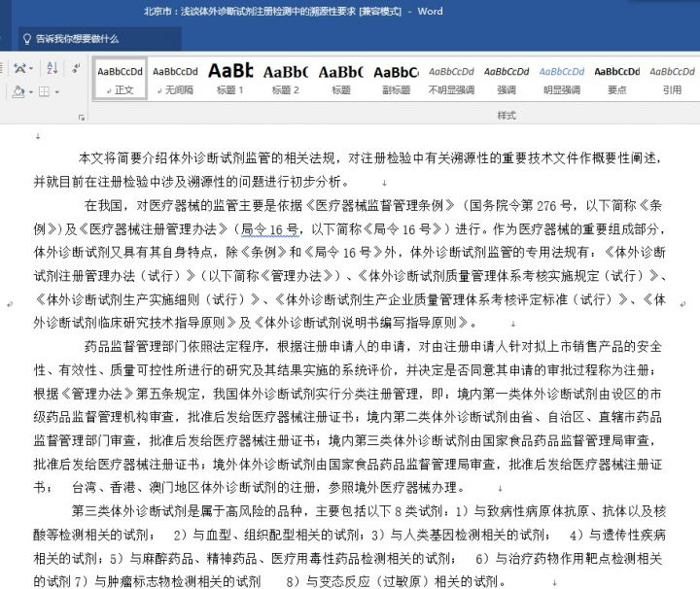Open the shading color dropdown arrow
The width and height of the screenshot is (700, 589).
pos(30,92)
